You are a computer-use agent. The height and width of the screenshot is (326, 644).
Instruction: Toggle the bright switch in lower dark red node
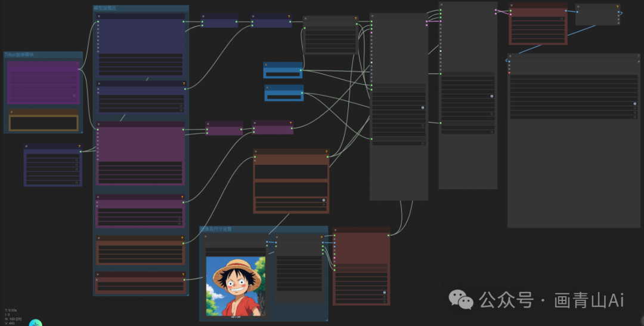pyautogui.click(x=385, y=293)
